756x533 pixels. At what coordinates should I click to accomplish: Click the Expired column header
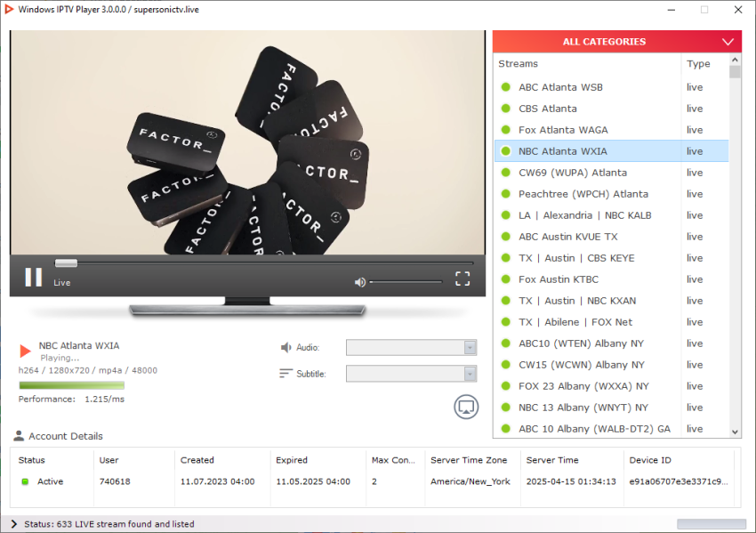[x=292, y=460]
